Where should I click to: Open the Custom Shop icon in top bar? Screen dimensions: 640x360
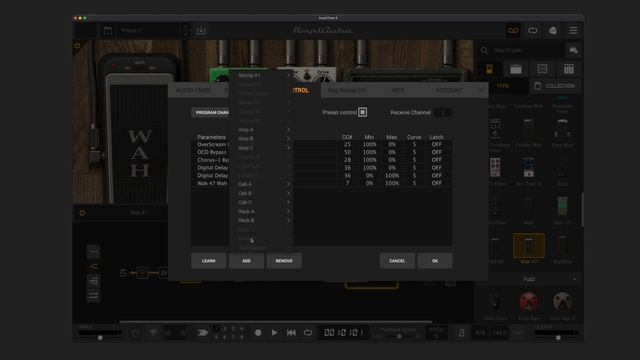[553, 31]
